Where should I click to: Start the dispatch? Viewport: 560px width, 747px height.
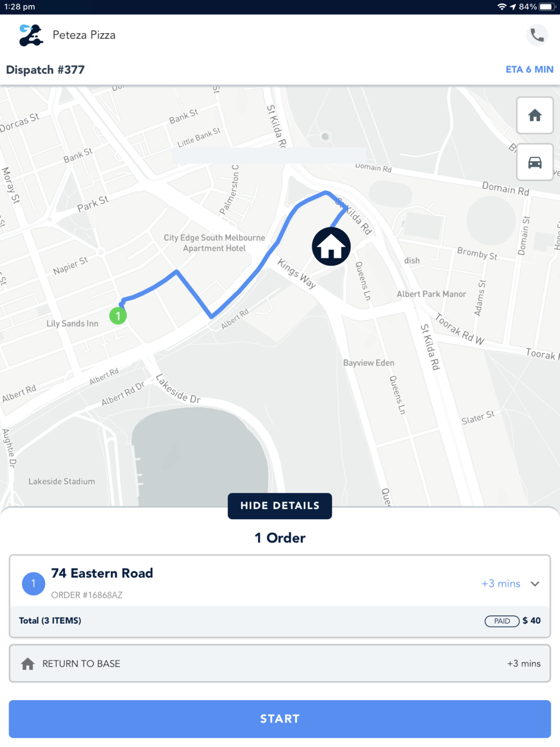pos(280,718)
